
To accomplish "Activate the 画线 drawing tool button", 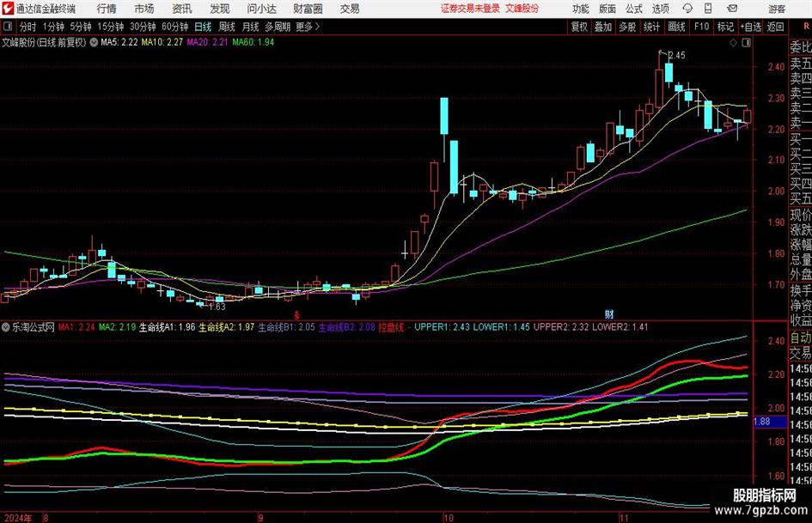I will click(x=677, y=27).
